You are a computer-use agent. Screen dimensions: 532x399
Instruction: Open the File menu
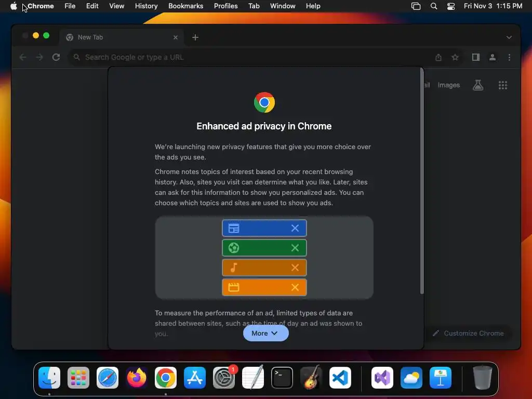pos(70,6)
